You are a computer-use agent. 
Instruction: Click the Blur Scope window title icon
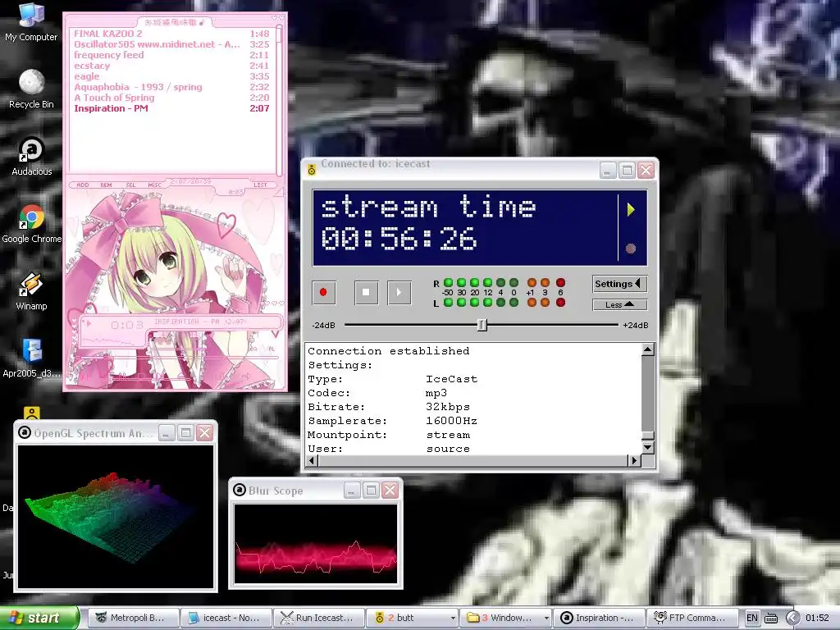point(240,490)
